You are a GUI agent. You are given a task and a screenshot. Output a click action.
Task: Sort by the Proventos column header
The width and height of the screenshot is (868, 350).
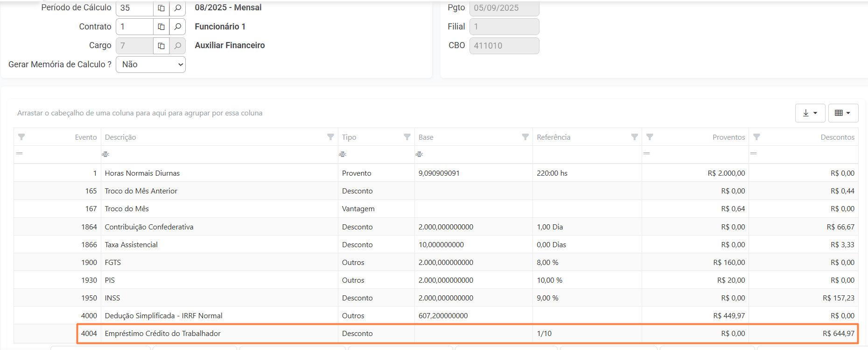pyautogui.click(x=728, y=137)
